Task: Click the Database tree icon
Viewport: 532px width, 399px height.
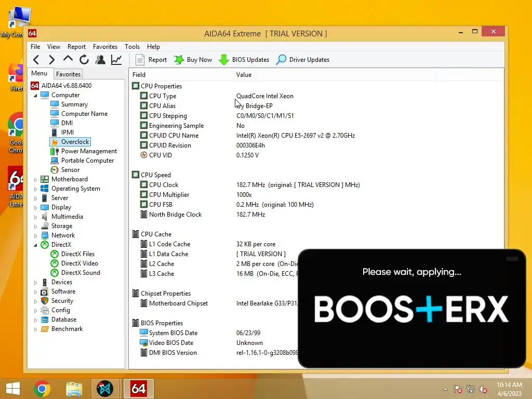Action: pyautogui.click(x=45, y=320)
